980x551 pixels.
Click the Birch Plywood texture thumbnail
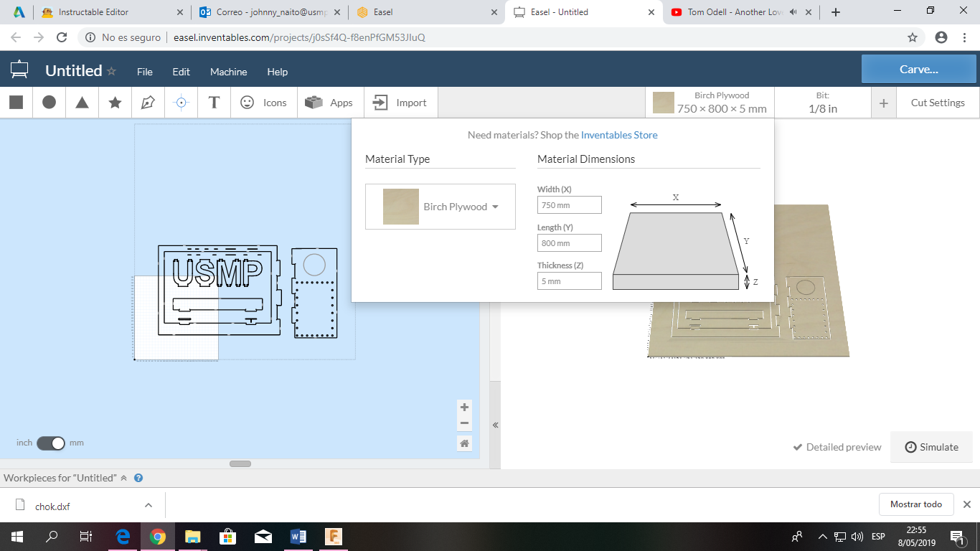click(401, 207)
